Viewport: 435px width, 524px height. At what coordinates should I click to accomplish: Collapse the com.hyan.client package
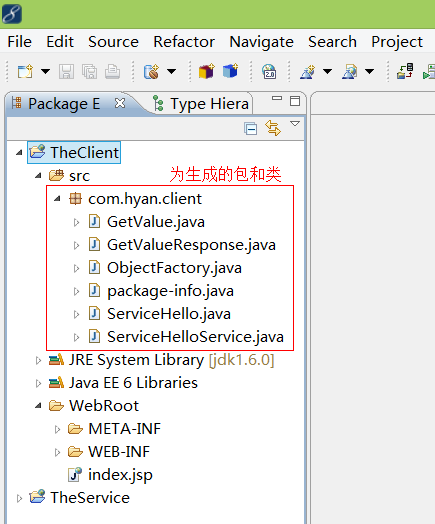[57, 199]
